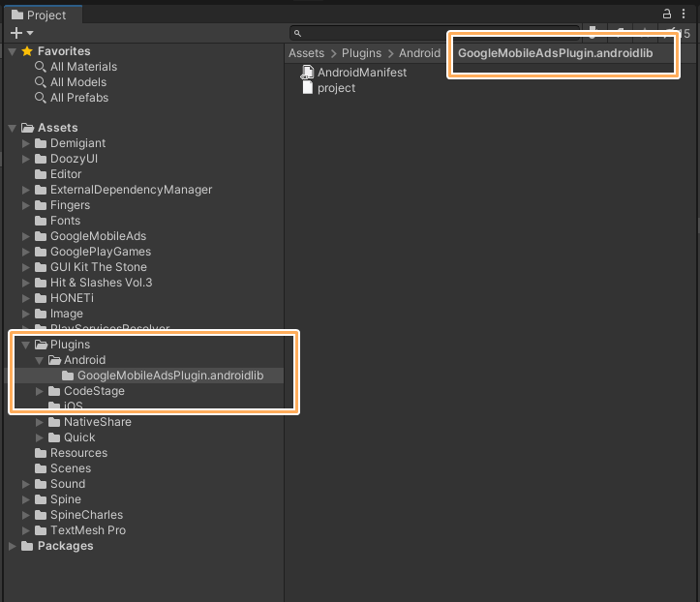Screen dimensions: 700x602
Task: Collapse the Assets root folder arrow
Action: tap(13, 128)
